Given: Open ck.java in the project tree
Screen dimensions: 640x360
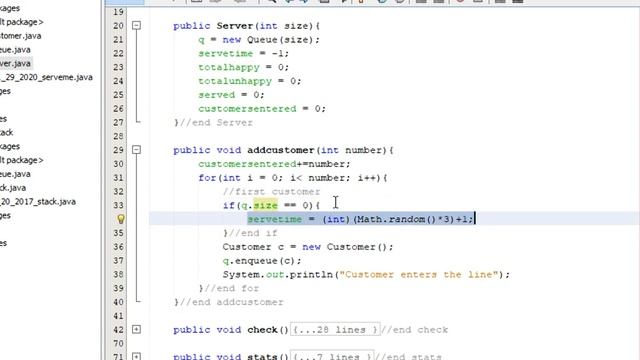Looking at the screenshot, I should point(13,188).
